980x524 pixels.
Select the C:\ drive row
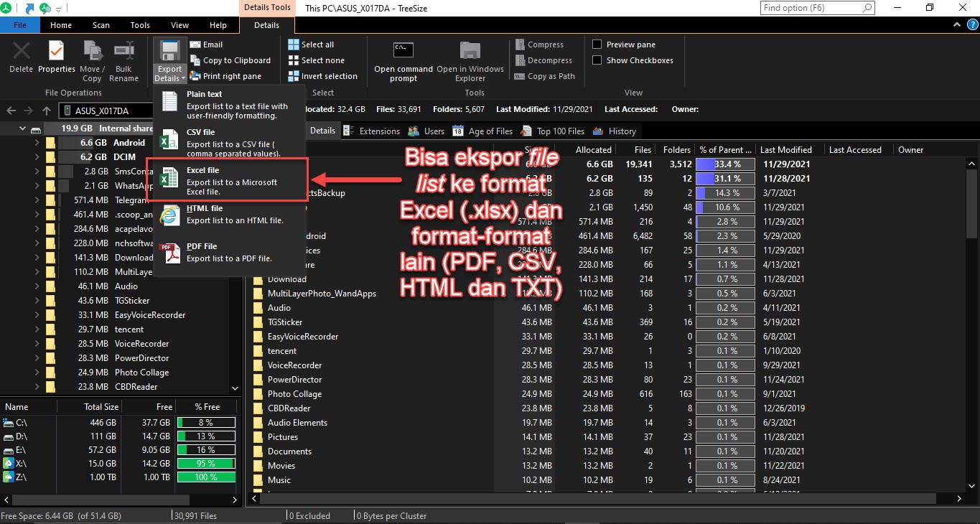(120, 423)
